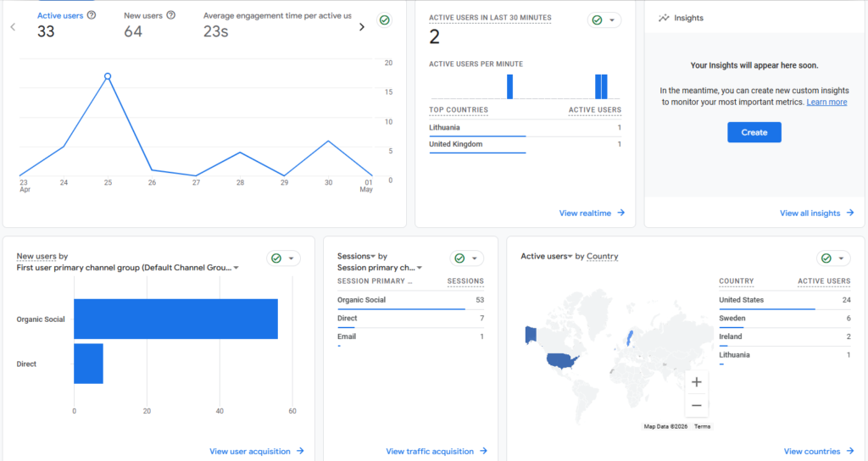Viewport: 868px width, 461px height.
Task: Click Ireland row in Country table
Action: (x=784, y=337)
